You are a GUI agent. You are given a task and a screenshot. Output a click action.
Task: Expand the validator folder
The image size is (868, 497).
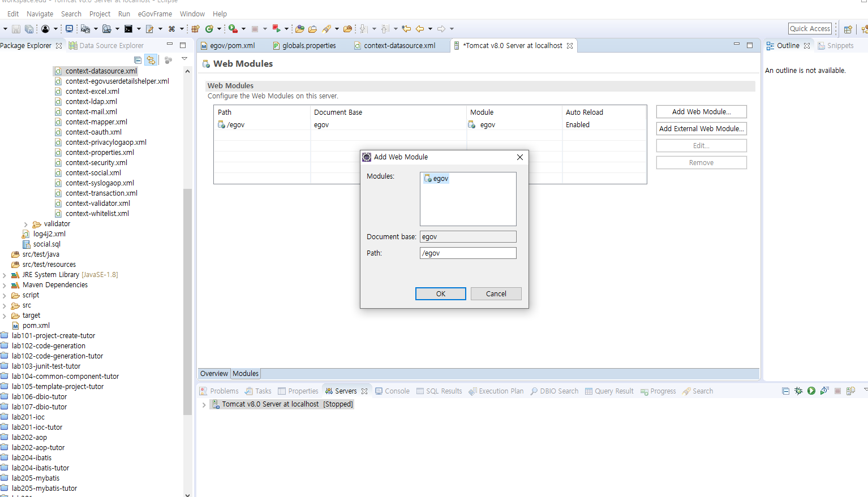pyautogui.click(x=25, y=224)
